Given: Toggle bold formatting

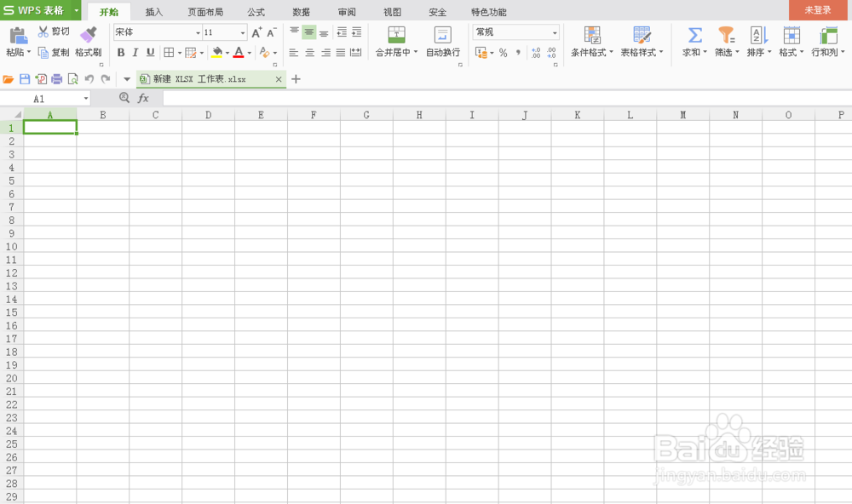Looking at the screenshot, I should [x=121, y=52].
